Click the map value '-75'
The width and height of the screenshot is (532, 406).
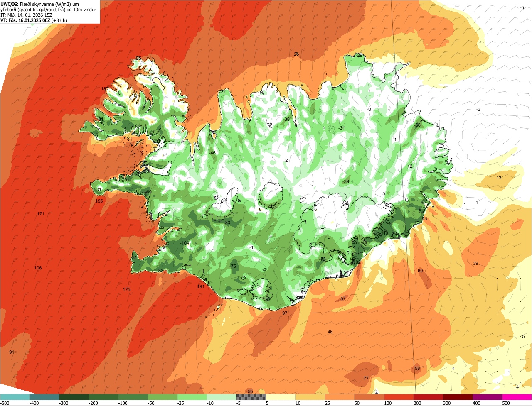233,266
